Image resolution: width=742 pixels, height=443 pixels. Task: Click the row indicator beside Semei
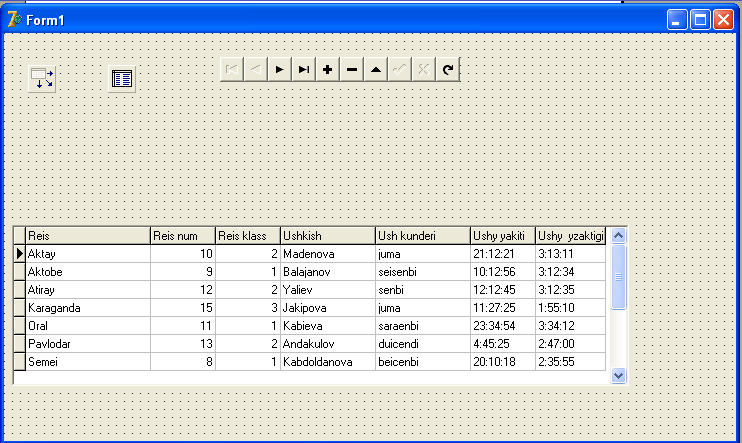[19, 362]
